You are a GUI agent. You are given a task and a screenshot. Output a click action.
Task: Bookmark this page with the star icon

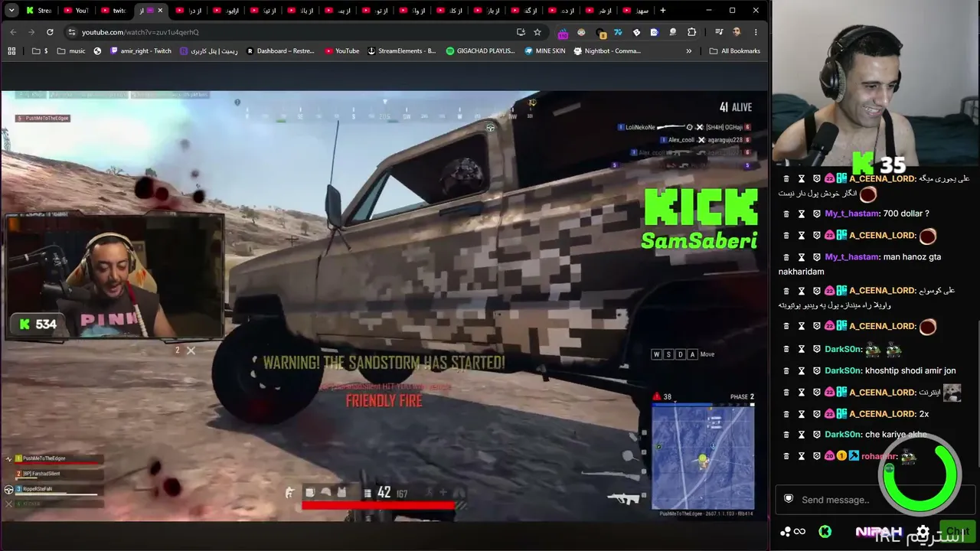pos(537,32)
